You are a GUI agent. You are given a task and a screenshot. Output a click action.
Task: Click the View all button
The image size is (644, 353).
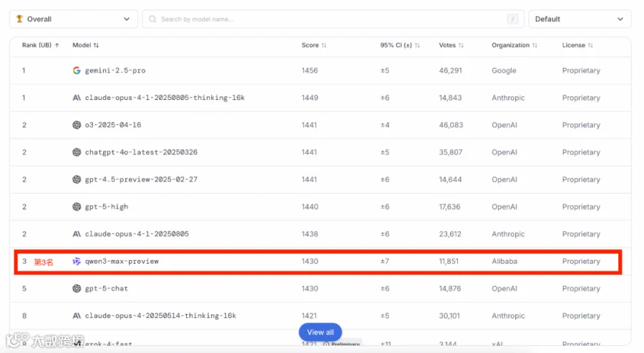321,332
